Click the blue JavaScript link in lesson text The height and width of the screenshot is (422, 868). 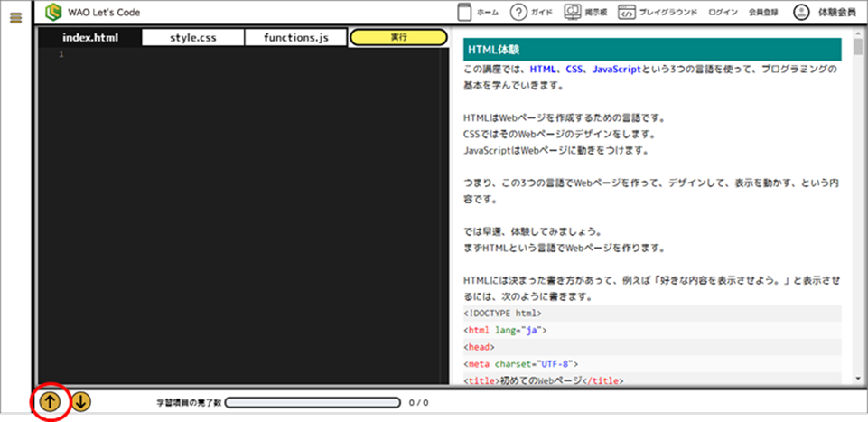[x=616, y=70]
